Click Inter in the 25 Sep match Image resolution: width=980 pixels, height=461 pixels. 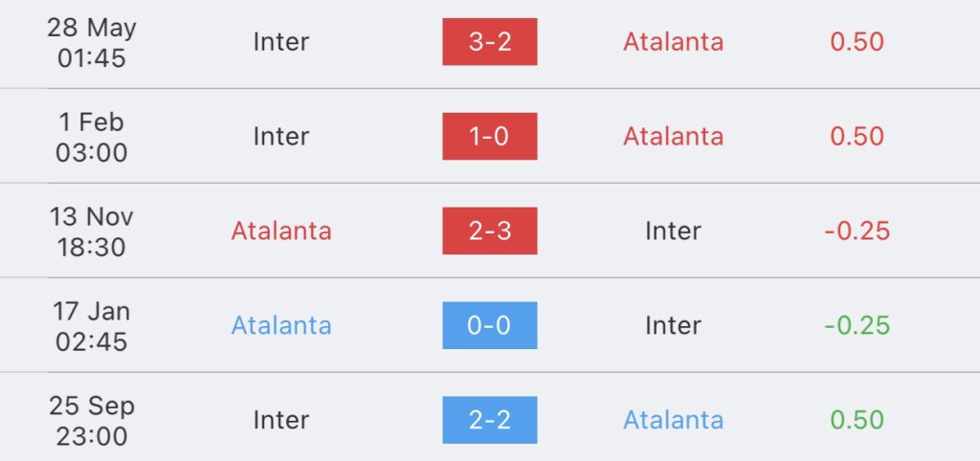[281, 420]
